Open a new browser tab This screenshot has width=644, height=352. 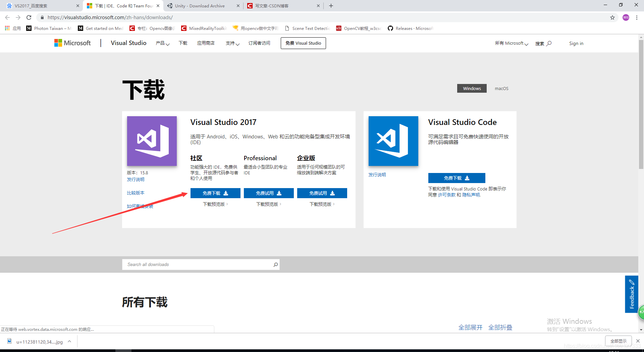tap(331, 6)
